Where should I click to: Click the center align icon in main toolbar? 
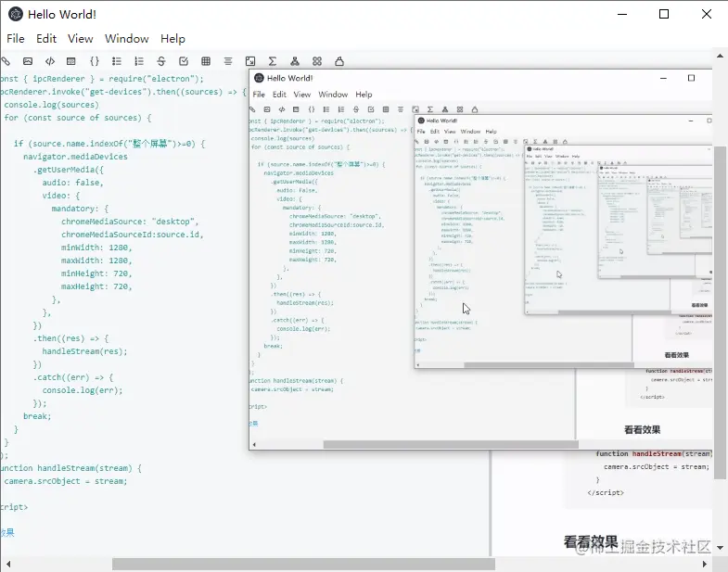click(x=228, y=61)
